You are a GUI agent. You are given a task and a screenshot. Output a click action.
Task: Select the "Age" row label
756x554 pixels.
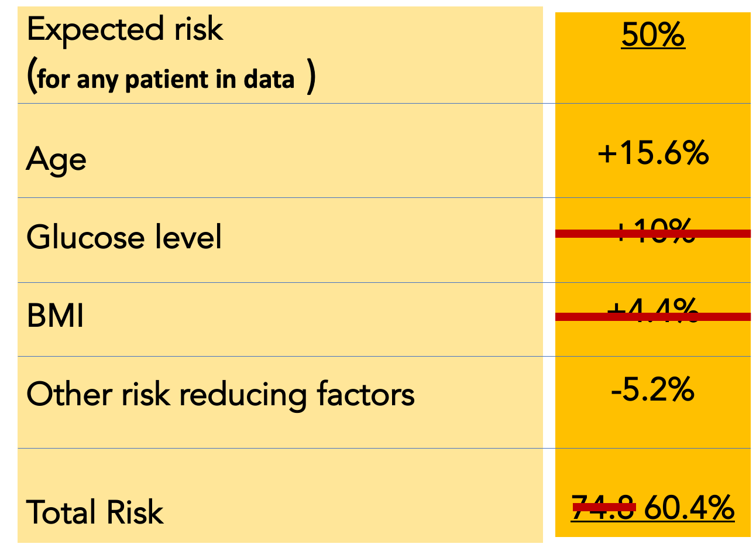(x=56, y=159)
